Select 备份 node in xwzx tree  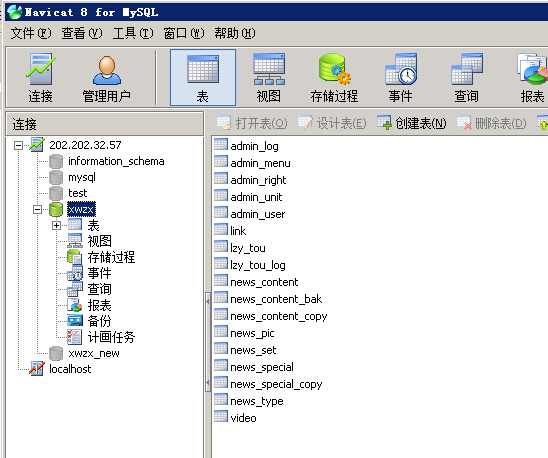(x=100, y=321)
